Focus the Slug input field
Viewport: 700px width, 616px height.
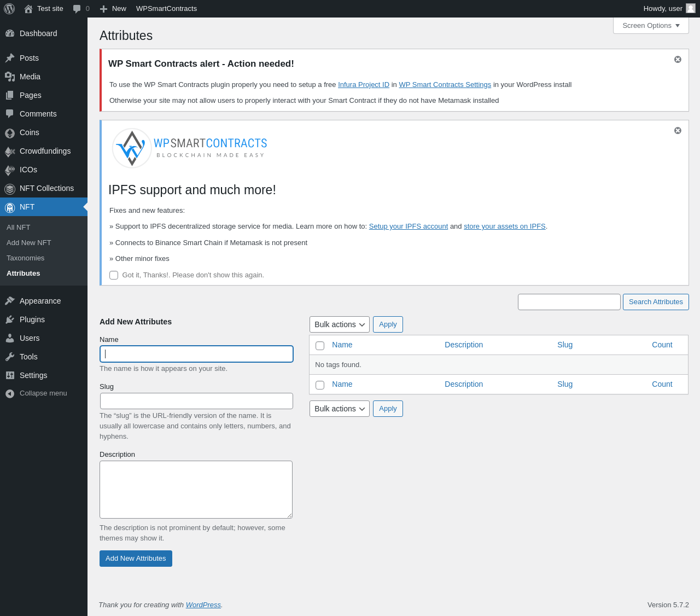(196, 401)
